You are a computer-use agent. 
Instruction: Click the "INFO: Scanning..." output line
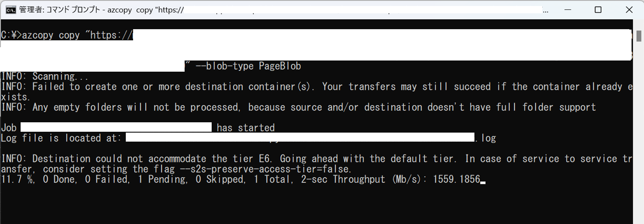(45, 76)
